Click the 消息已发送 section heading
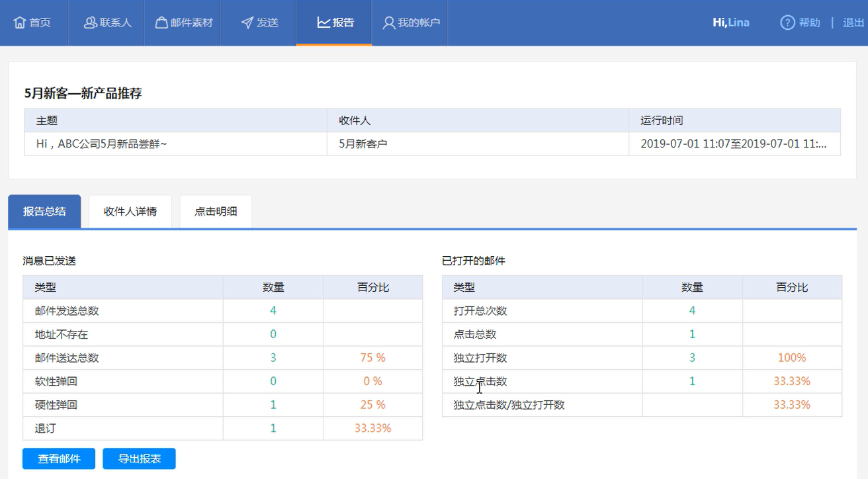The height and width of the screenshot is (479, 868). point(50,261)
